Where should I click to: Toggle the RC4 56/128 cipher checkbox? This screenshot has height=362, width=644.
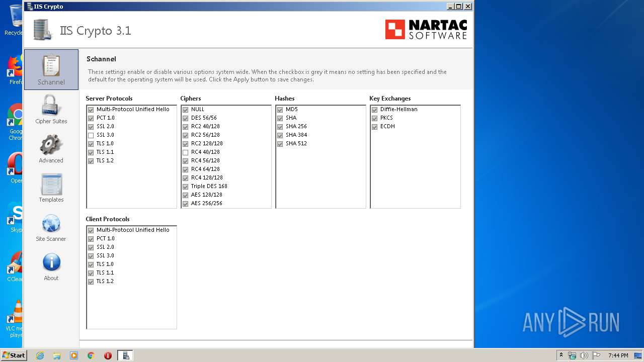[x=186, y=161]
